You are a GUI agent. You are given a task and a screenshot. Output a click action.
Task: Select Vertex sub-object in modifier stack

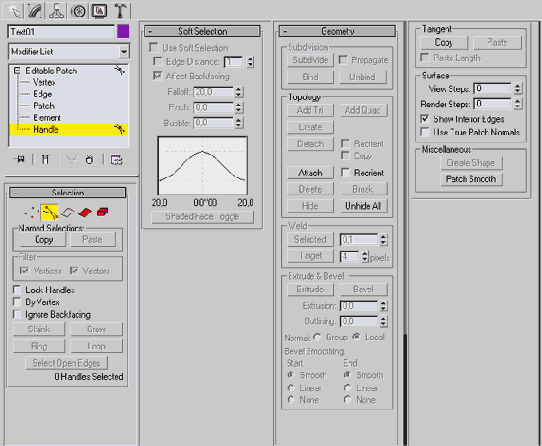tap(44, 83)
